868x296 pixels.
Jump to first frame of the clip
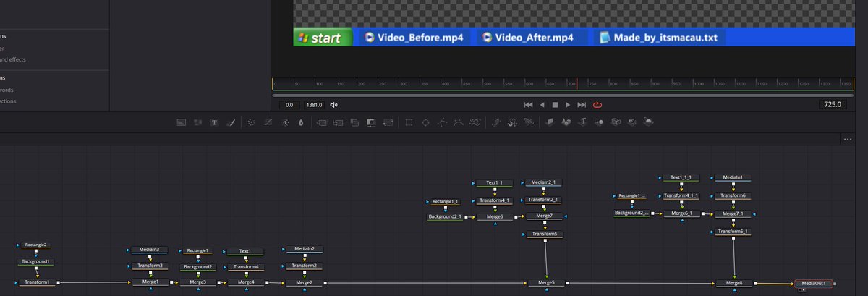[x=529, y=105]
